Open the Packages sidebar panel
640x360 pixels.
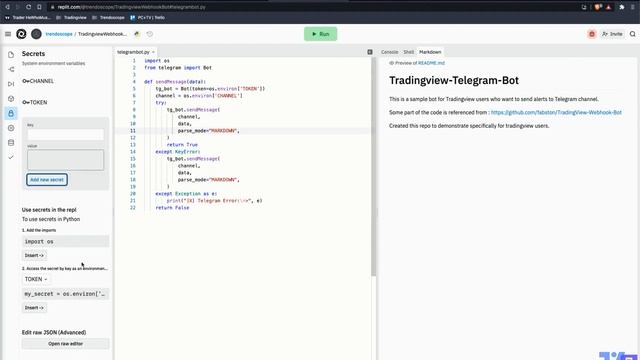(x=11, y=99)
